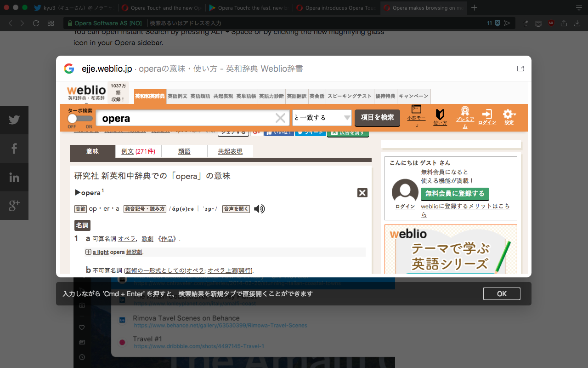Share page via Twitter sidebar icon
Screen dimensions: 588x368
coord(14,120)
